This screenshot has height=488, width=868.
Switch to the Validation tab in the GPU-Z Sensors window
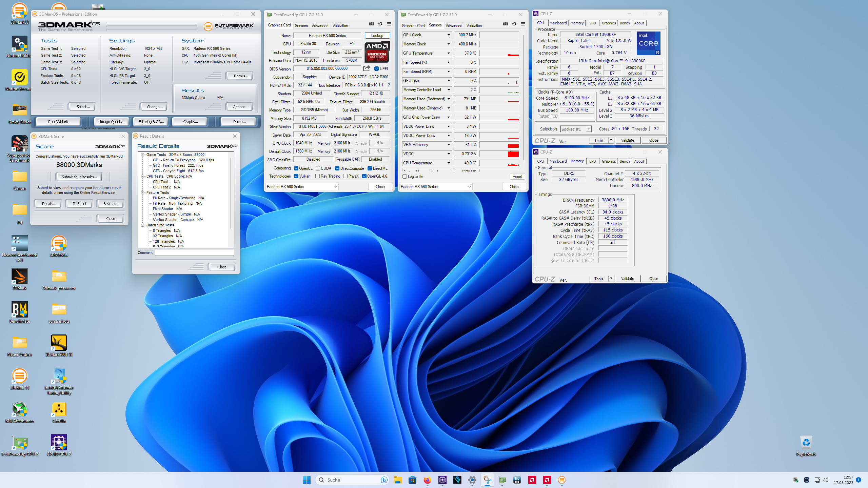[474, 26]
